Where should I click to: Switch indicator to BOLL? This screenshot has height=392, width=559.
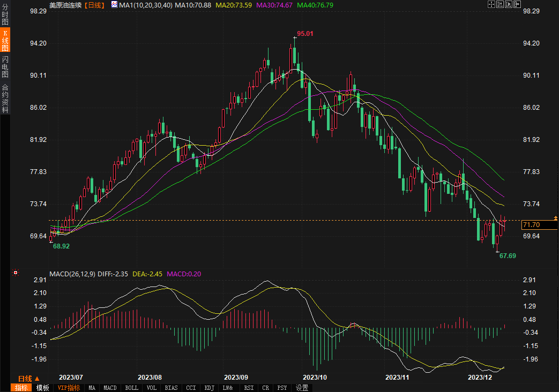pyautogui.click(x=131, y=388)
